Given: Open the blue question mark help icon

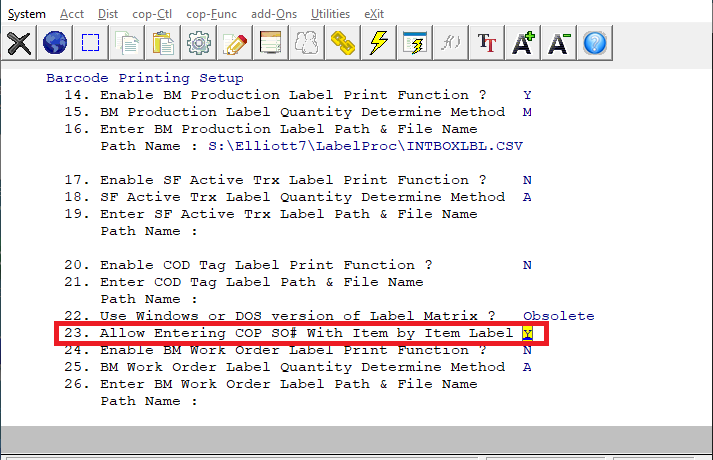Looking at the screenshot, I should pos(594,43).
